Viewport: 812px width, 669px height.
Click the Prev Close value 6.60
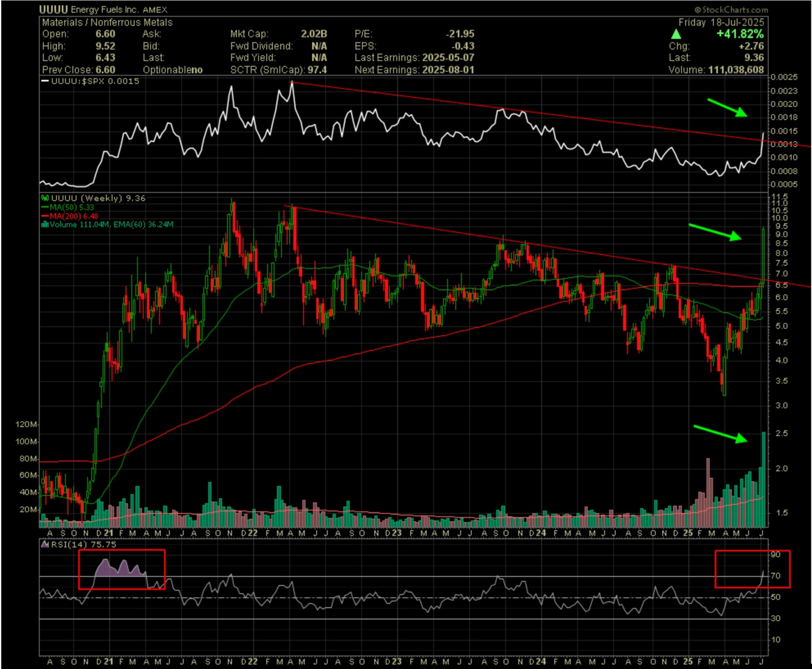(105, 70)
